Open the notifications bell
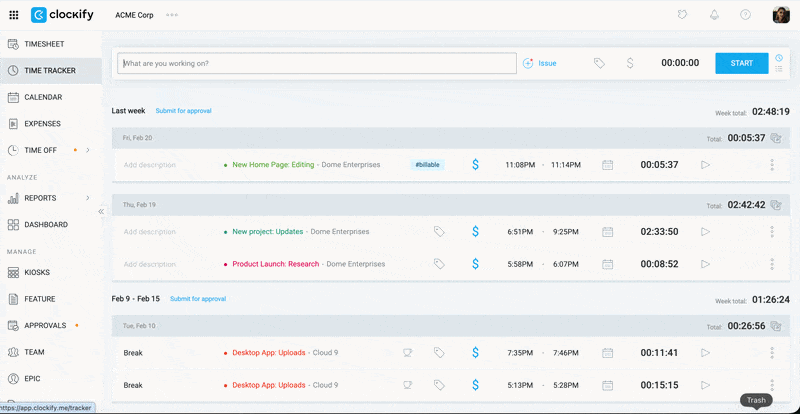This screenshot has width=800, height=414. [714, 15]
